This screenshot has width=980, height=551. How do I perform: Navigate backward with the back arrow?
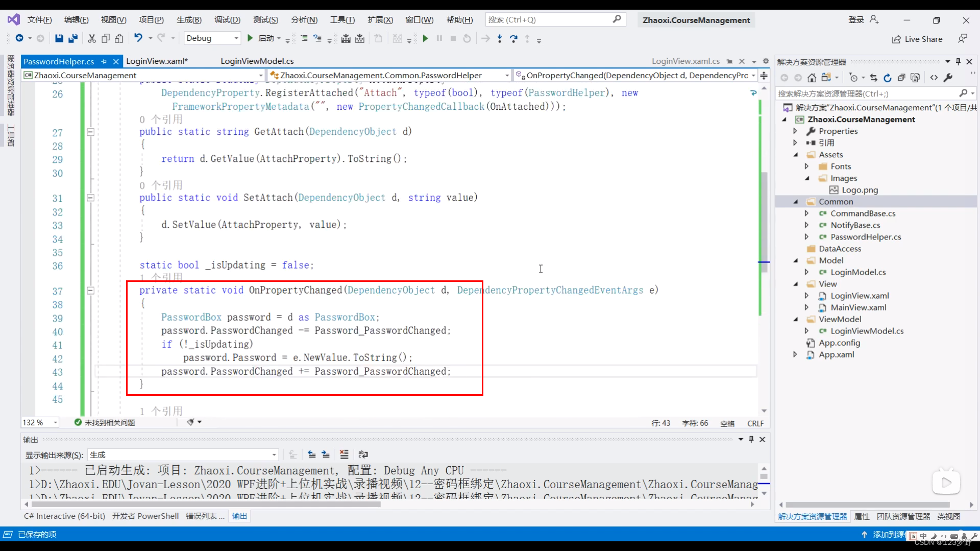tap(19, 38)
